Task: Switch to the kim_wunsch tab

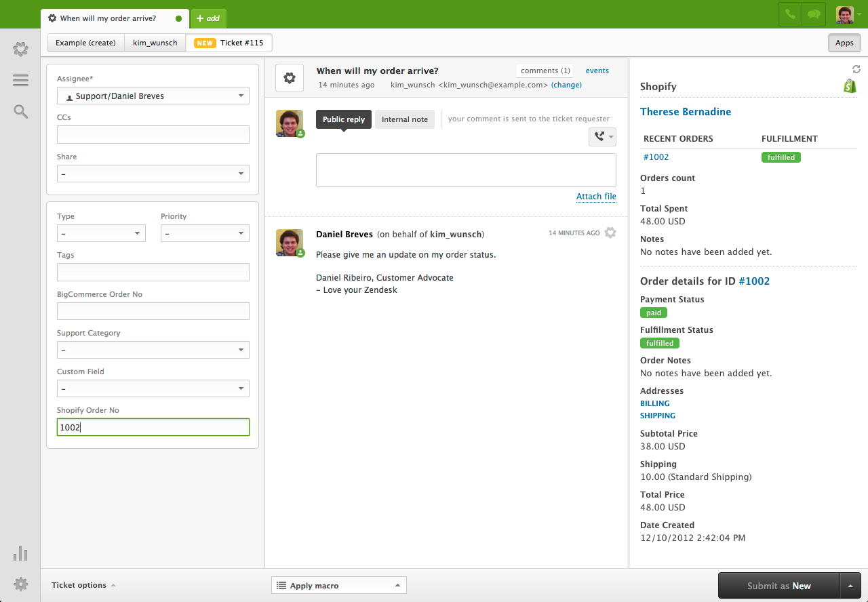Action: (x=155, y=42)
